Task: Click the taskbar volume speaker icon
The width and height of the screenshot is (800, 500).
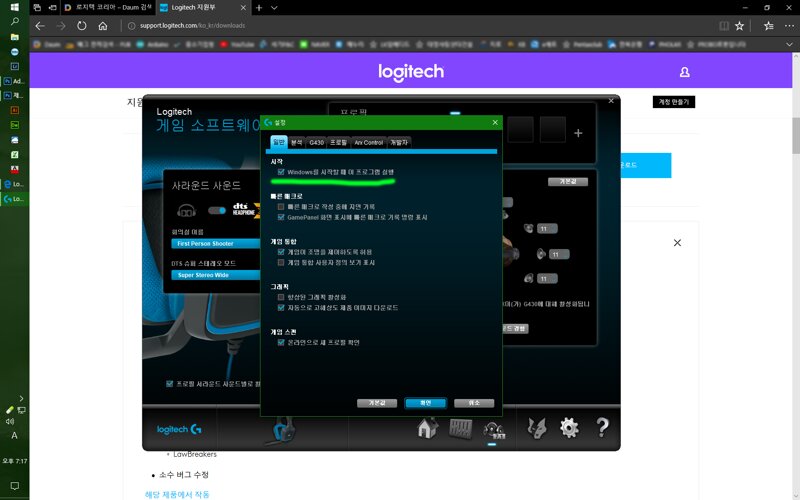Action: coord(9,421)
